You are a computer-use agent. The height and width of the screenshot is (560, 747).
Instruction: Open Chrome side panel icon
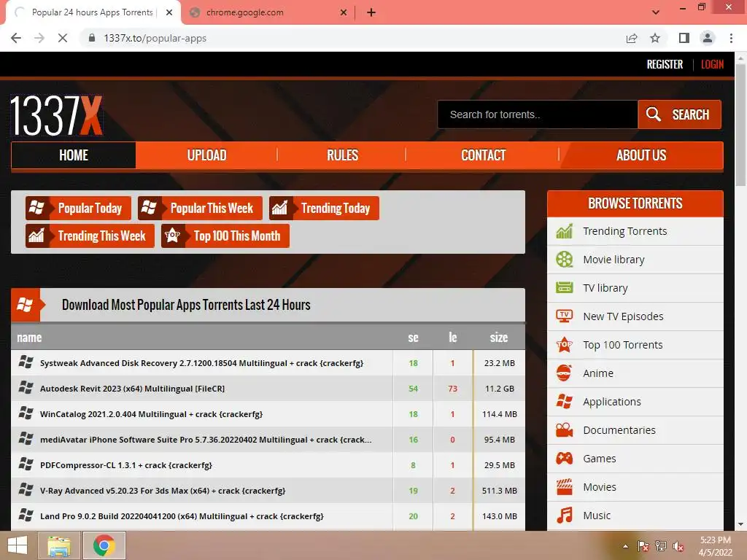684,38
